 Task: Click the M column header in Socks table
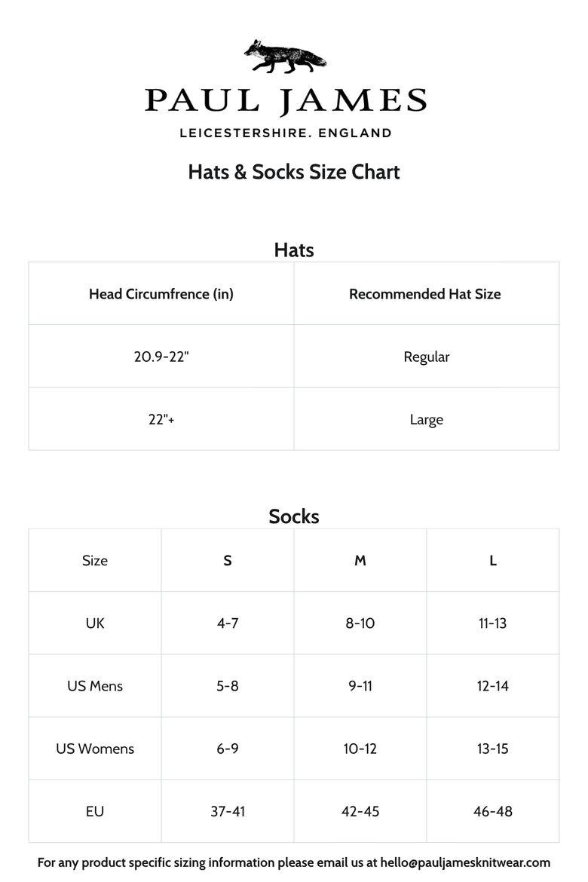click(360, 560)
